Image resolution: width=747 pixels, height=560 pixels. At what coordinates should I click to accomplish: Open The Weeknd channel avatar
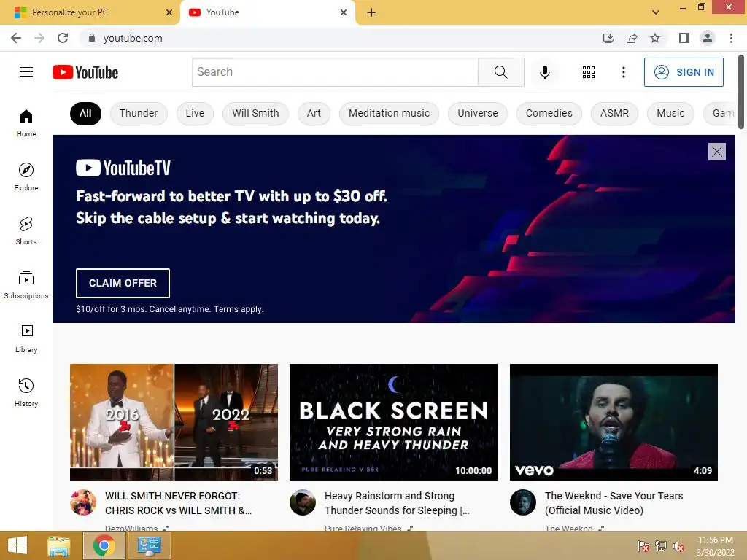pos(522,502)
